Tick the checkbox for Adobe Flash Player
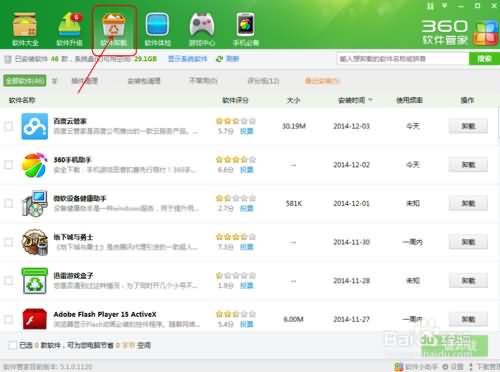Viewport: 500px width, 372px height. pos(9,319)
